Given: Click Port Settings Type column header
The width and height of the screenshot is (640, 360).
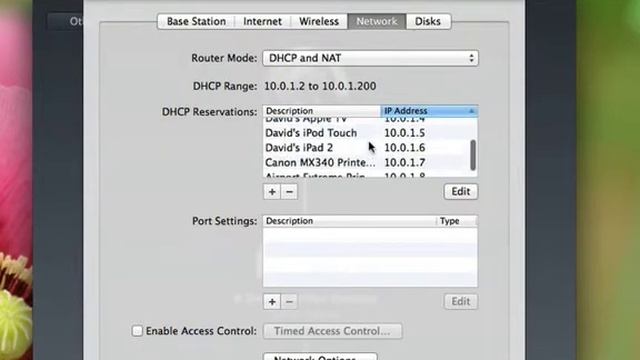Looking at the screenshot, I should click(x=457, y=221).
